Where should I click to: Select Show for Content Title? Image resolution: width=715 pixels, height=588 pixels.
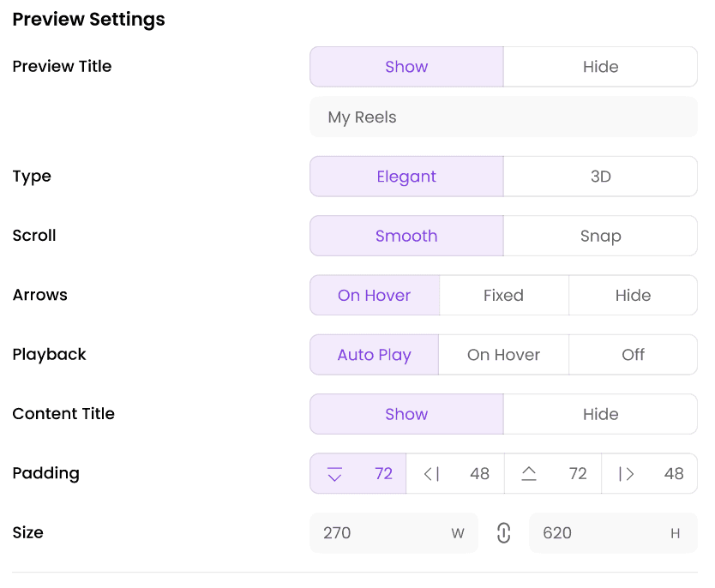406,414
